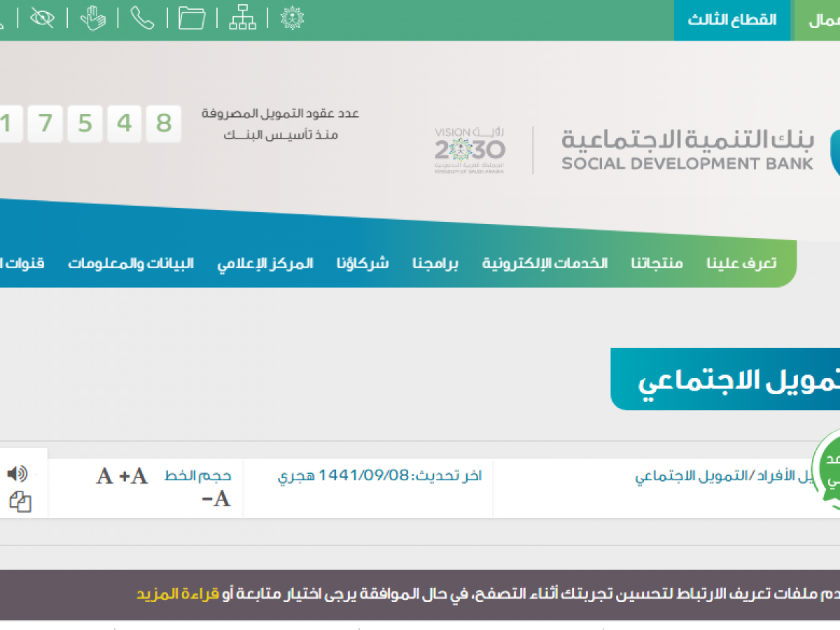Open المركز الإعلامي menu
This screenshot has height=630, width=840.
coord(265,263)
